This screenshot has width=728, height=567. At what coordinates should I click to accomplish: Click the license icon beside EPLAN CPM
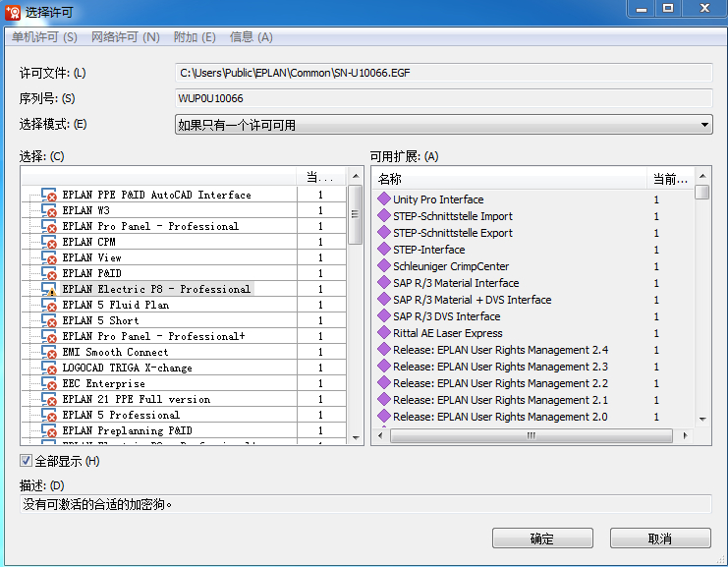coord(49,243)
